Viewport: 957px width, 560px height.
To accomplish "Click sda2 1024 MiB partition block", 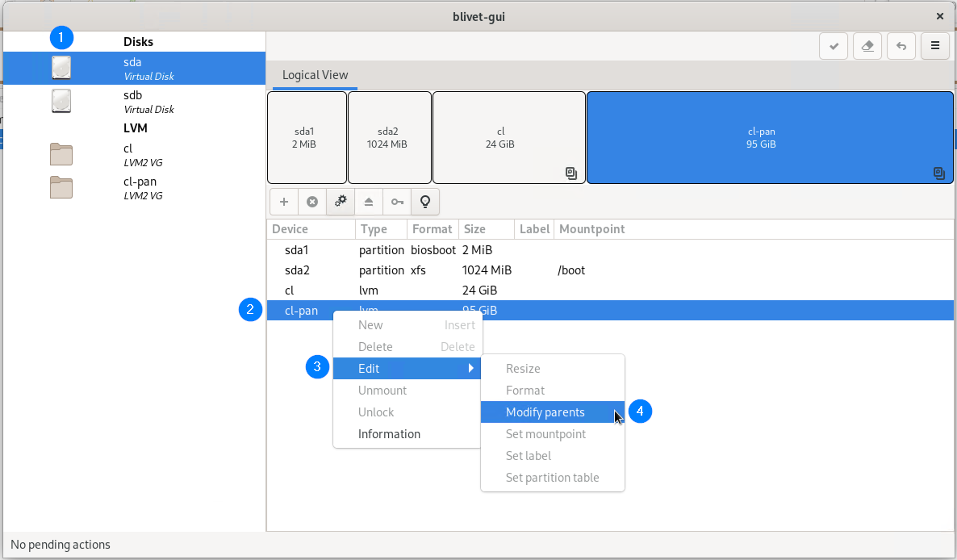I will click(390, 138).
